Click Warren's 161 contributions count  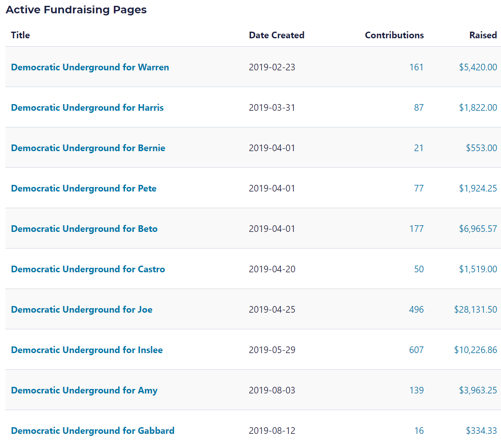(x=416, y=67)
